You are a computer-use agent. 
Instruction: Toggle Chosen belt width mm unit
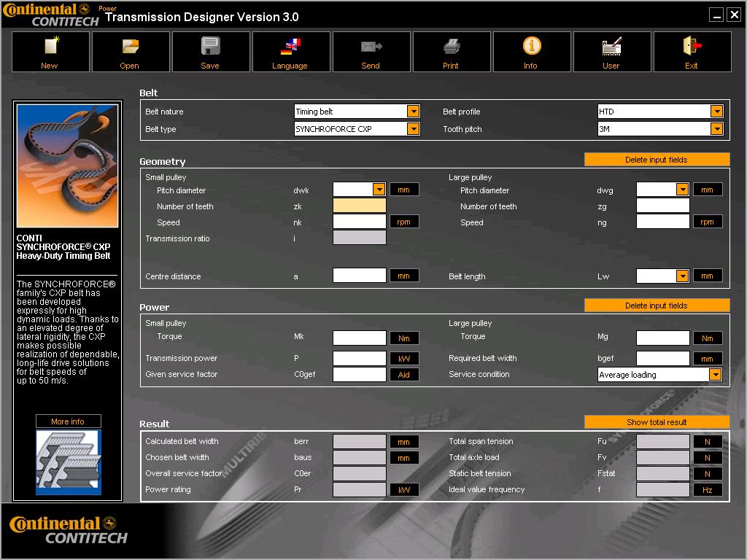[x=404, y=458]
